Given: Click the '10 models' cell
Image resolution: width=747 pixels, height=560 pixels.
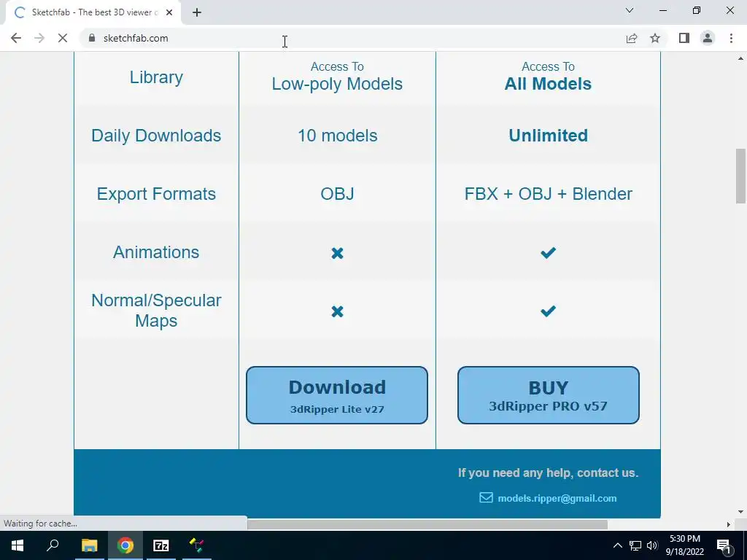Looking at the screenshot, I should pos(337,136).
